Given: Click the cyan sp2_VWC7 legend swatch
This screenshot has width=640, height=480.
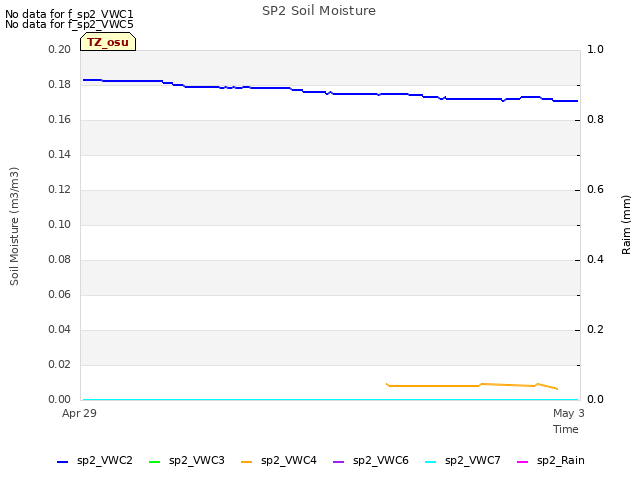Looking at the screenshot, I should (x=430, y=462).
